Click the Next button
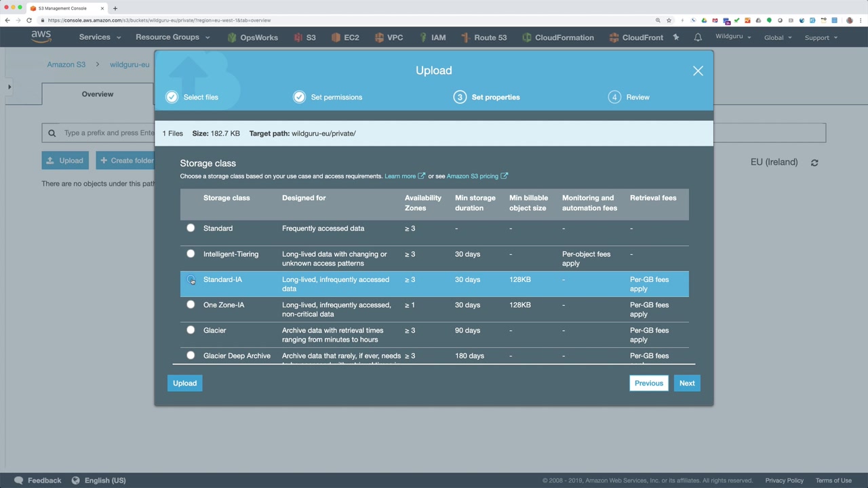 [x=687, y=383]
